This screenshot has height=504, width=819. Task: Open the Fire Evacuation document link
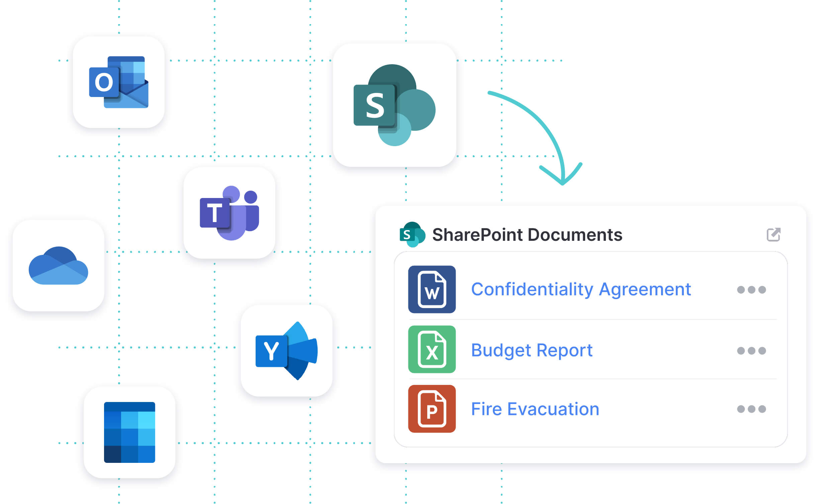coord(535,409)
